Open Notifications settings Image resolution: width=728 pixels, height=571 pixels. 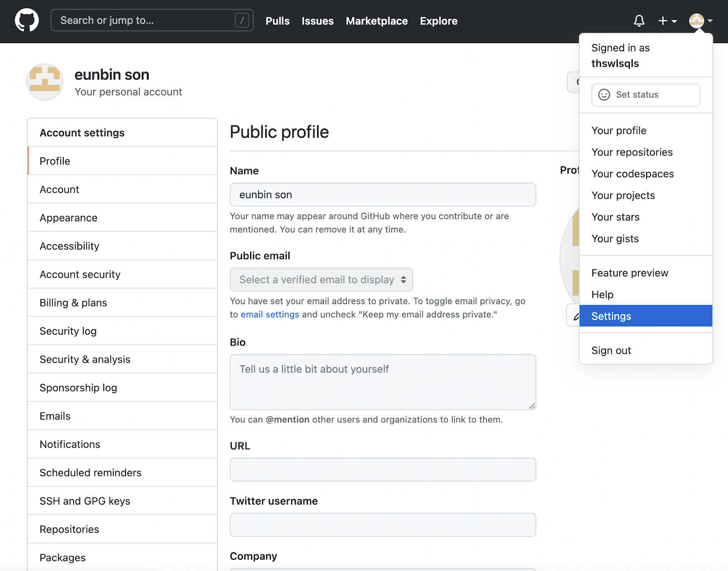tap(122, 445)
